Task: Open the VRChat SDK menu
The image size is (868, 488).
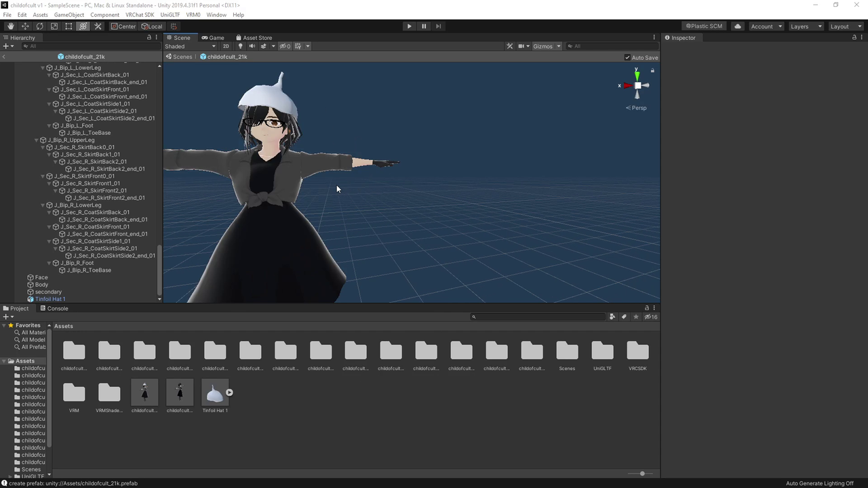Action: coord(139,15)
